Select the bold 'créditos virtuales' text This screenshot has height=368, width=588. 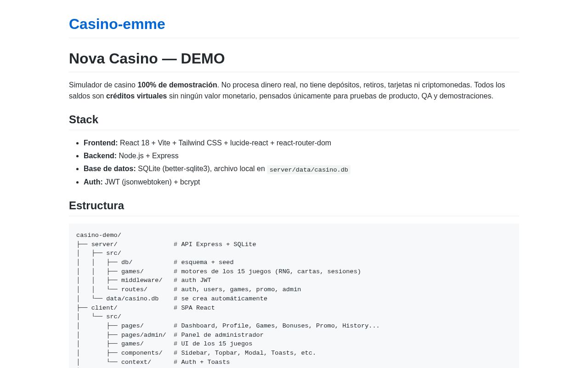point(136,96)
